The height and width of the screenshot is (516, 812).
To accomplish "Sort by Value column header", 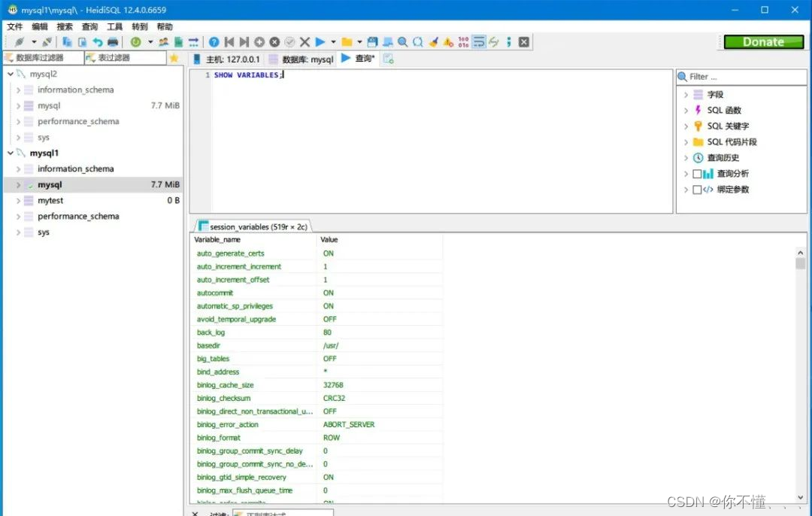I will point(379,240).
